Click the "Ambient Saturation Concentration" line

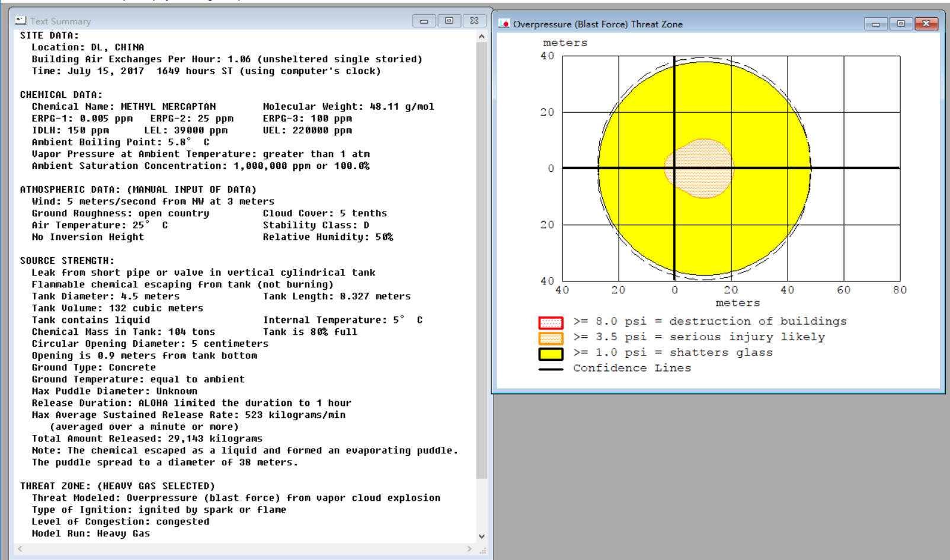(201, 166)
